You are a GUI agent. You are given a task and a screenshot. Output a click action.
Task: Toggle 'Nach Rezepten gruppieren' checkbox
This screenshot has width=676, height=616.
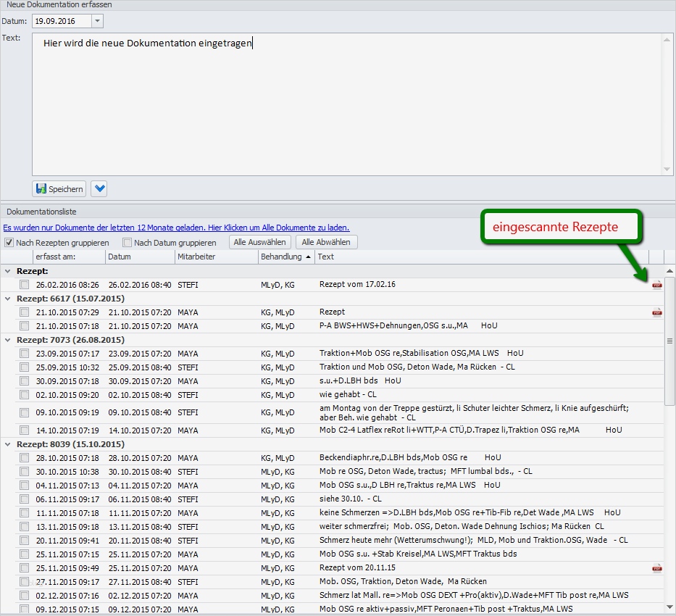(9, 243)
